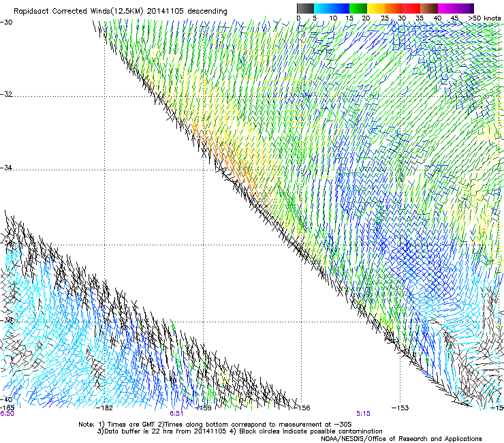Viewport: 504px width, 443px height.
Task: Click the '-153' longitude axis label
Action: [x=400, y=408]
